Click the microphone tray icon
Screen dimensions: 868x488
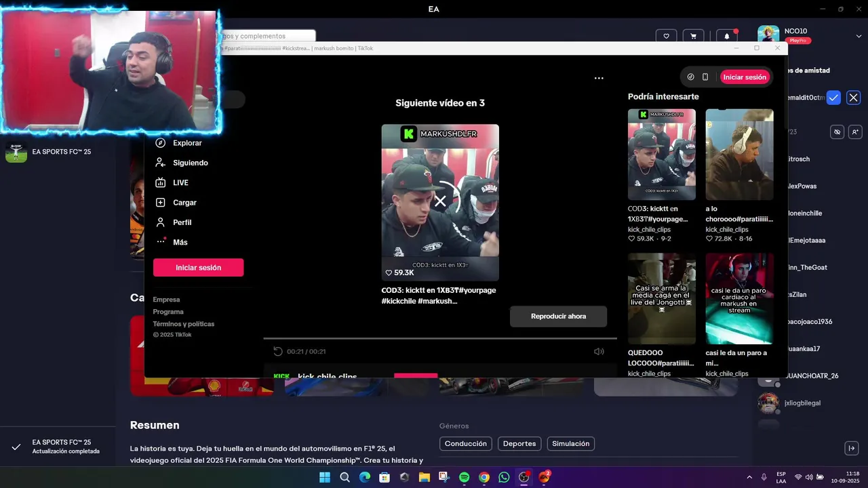[764, 477]
